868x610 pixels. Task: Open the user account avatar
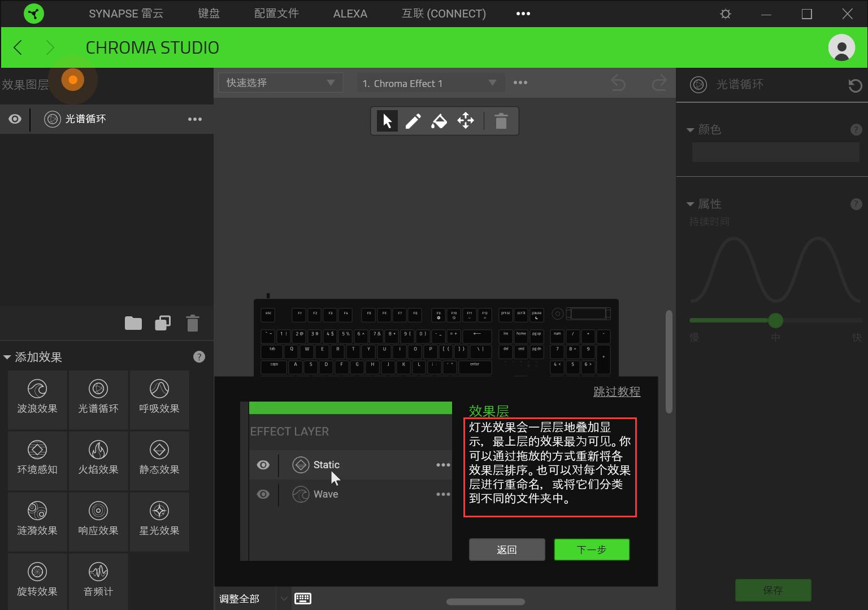point(841,47)
